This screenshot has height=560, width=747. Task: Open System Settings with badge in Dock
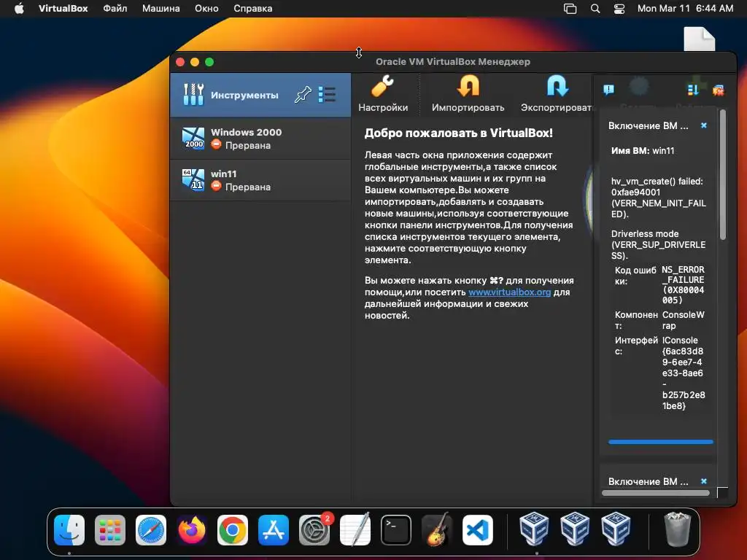[x=314, y=530]
